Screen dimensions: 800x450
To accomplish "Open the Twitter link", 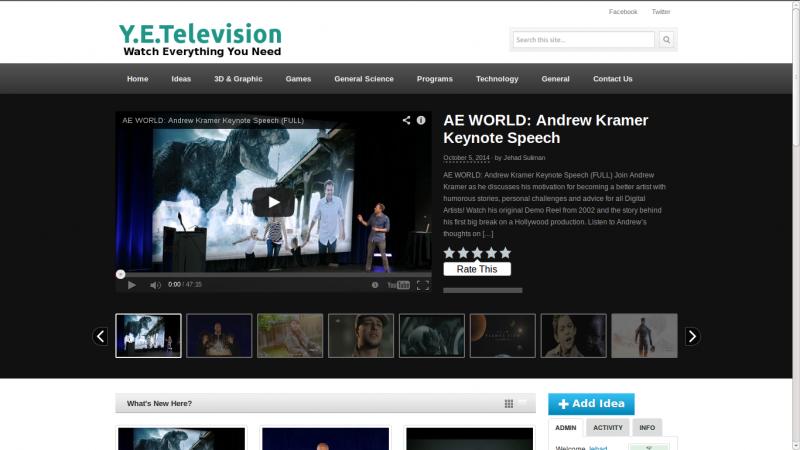I will coord(661,12).
